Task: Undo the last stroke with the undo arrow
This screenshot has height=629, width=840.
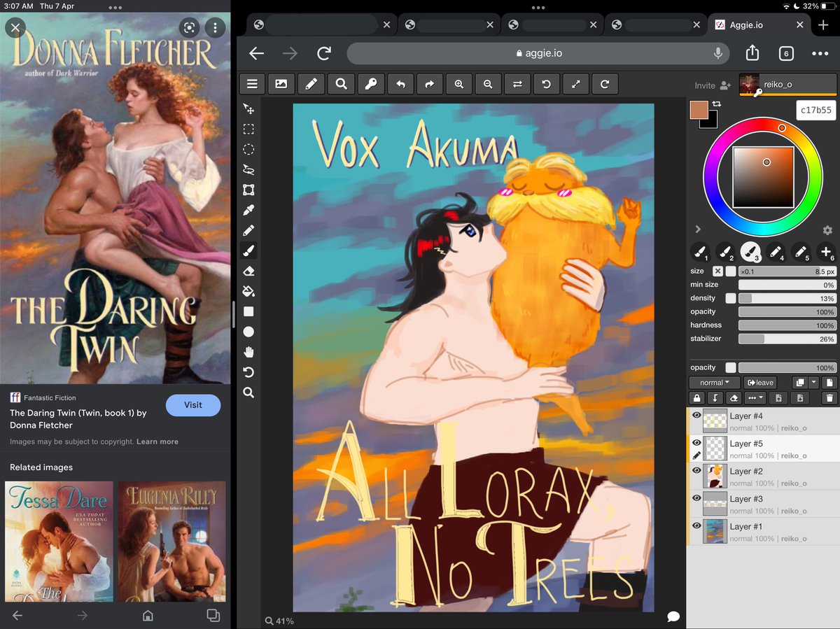Action: tap(400, 84)
